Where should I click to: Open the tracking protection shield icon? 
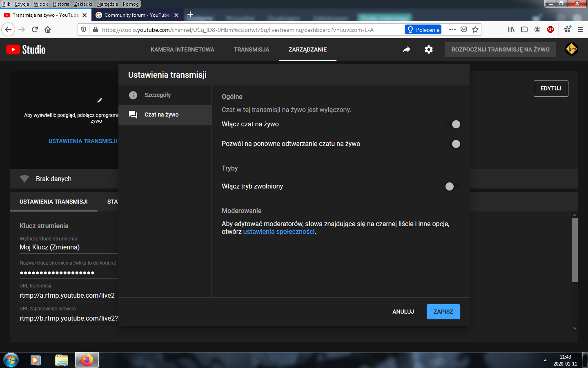tap(84, 29)
